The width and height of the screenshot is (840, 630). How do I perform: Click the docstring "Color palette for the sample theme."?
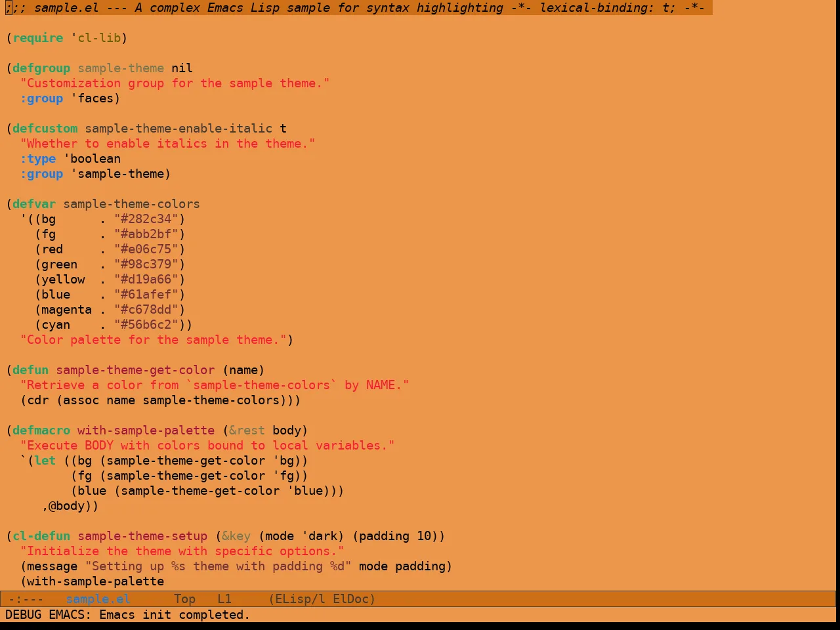153,340
